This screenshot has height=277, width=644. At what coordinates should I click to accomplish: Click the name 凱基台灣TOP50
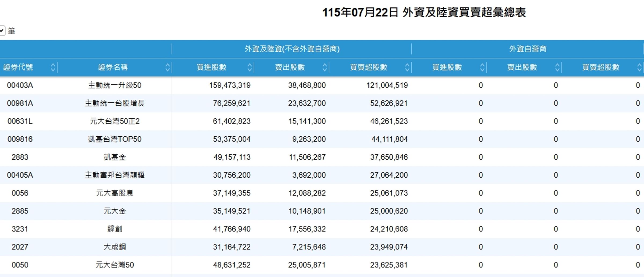[x=115, y=139]
